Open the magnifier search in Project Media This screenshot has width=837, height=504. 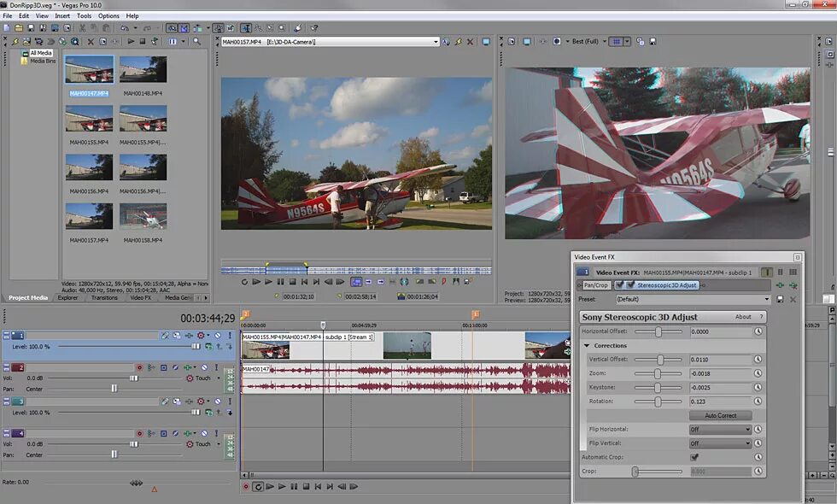[196, 41]
